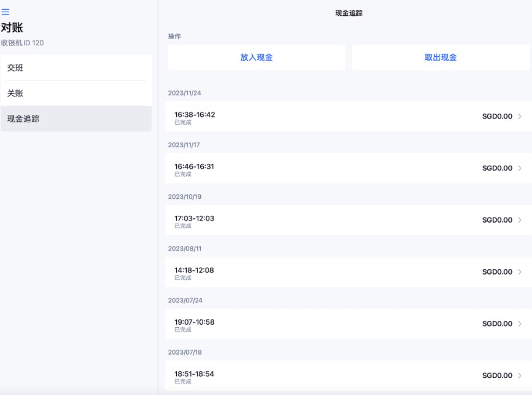This screenshot has height=395, width=532.
Task: Expand chevron on the 16:46-16:31 record
Action: tap(520, 168)
